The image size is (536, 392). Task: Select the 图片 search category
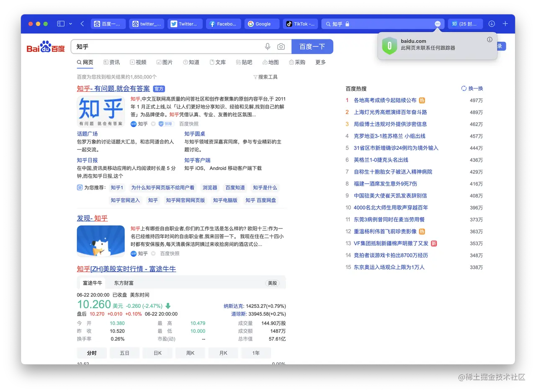point(165,62)
